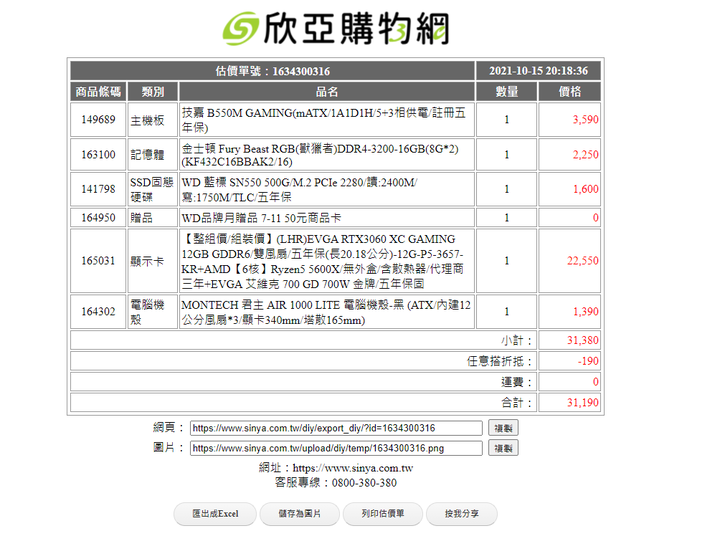
Task: Select the 網頁 export_diy URL field
Action: point(336,428)
